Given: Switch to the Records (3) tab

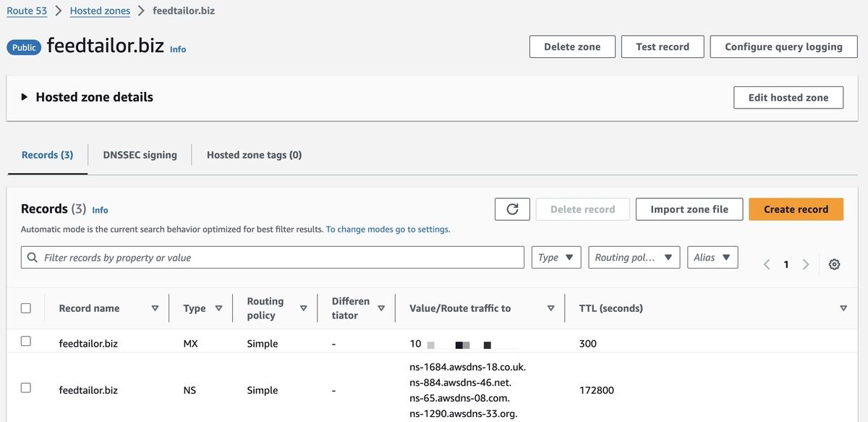Looking at the screenshot, I should (x=48, y=155).
